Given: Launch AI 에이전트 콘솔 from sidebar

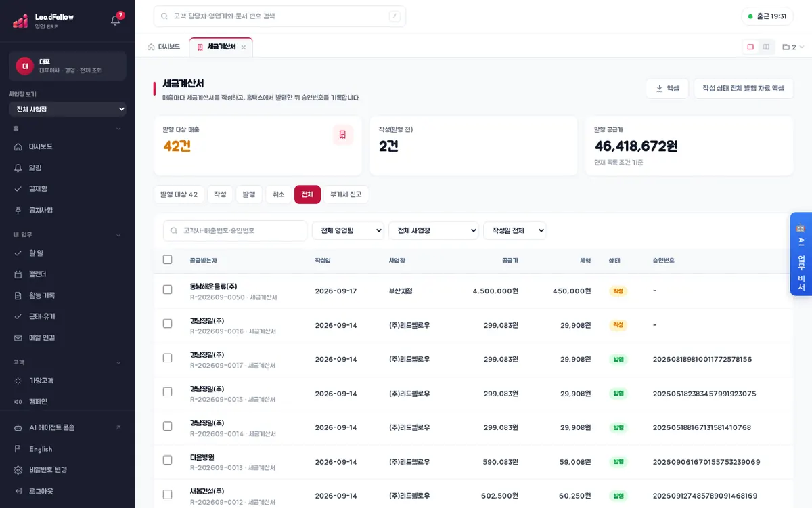Looking at the screenshot, I should 68,427.
